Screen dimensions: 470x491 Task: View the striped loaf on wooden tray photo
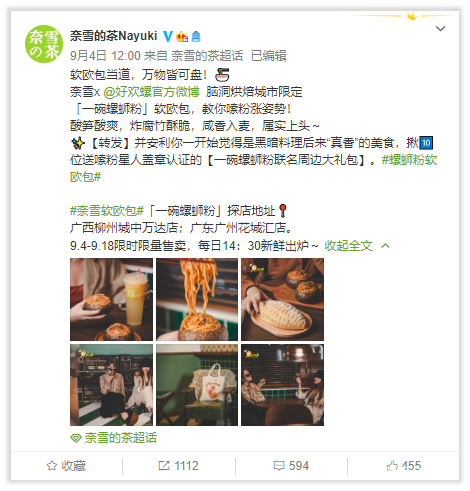coord(282,299)
